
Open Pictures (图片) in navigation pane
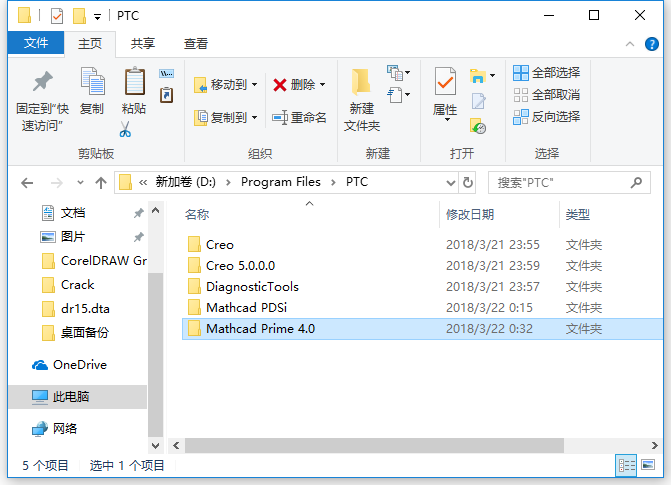[73, 237]
